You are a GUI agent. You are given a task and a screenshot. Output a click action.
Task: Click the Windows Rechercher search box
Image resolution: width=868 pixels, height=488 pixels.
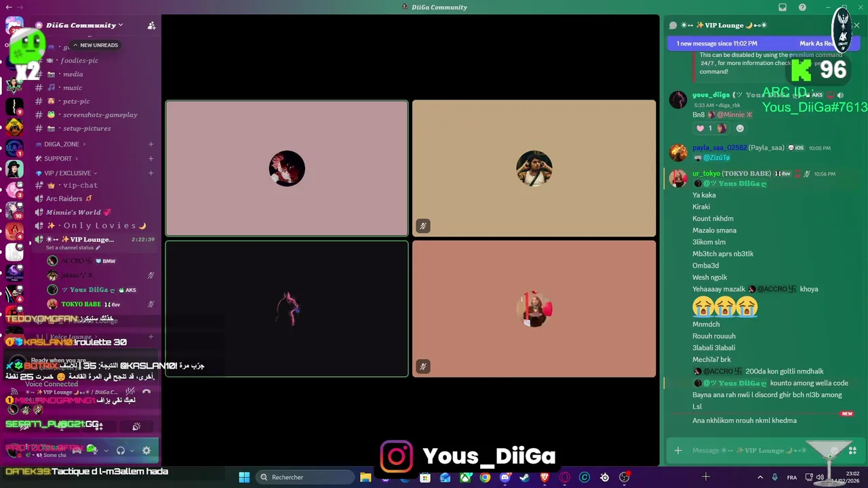pyautogui.click(x=306, y=477)
